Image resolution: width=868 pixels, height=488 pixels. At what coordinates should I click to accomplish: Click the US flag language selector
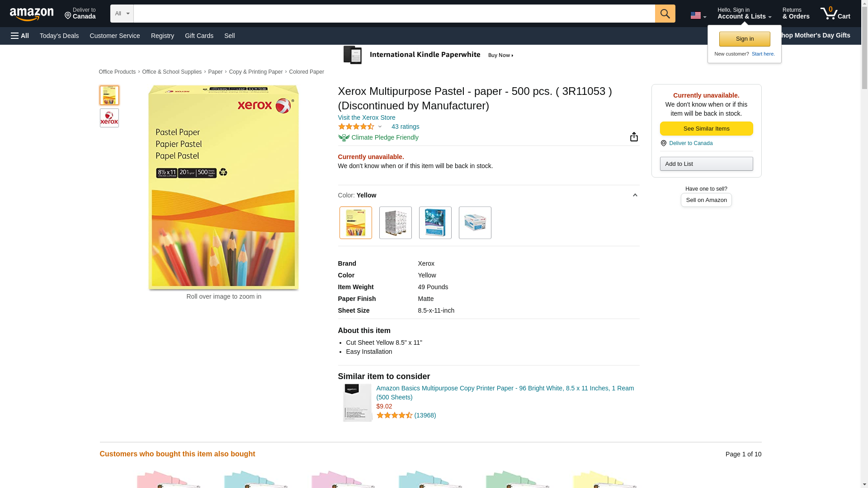coord(698,15)
